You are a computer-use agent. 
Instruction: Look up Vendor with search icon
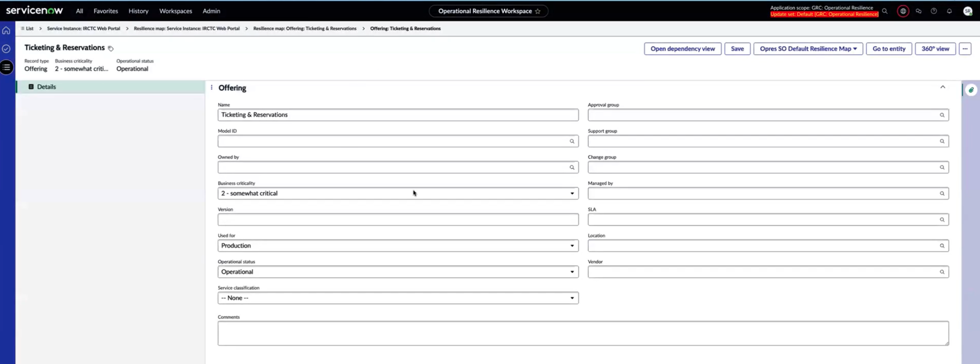pyautogui.click(x=942, y=272)
